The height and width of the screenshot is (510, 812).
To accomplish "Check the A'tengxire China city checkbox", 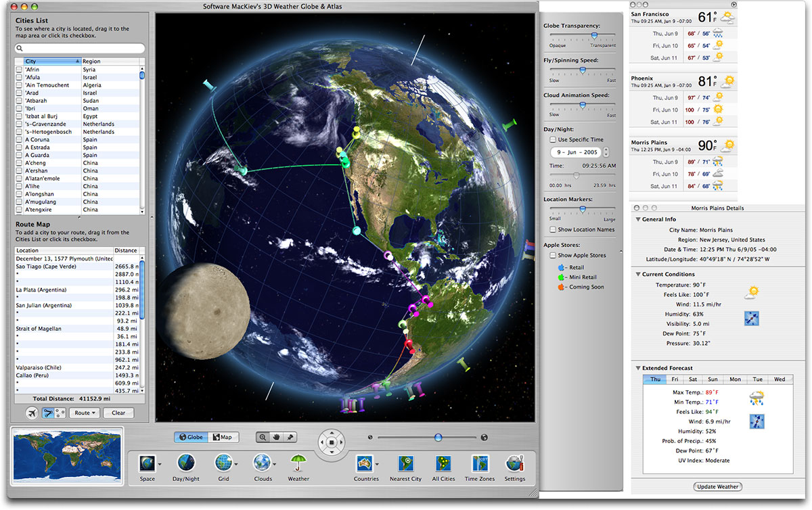I will coord(19,210).
